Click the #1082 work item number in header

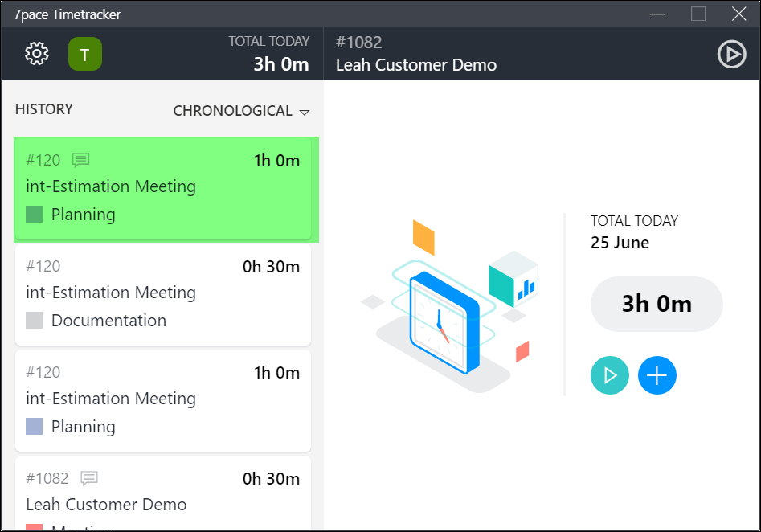[358, 43]
